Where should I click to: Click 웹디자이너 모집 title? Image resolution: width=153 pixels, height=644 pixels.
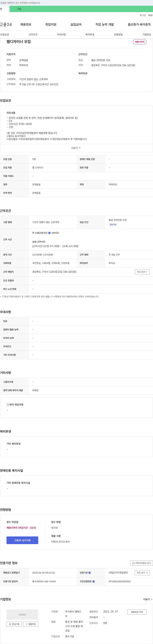tap(18, 42)
